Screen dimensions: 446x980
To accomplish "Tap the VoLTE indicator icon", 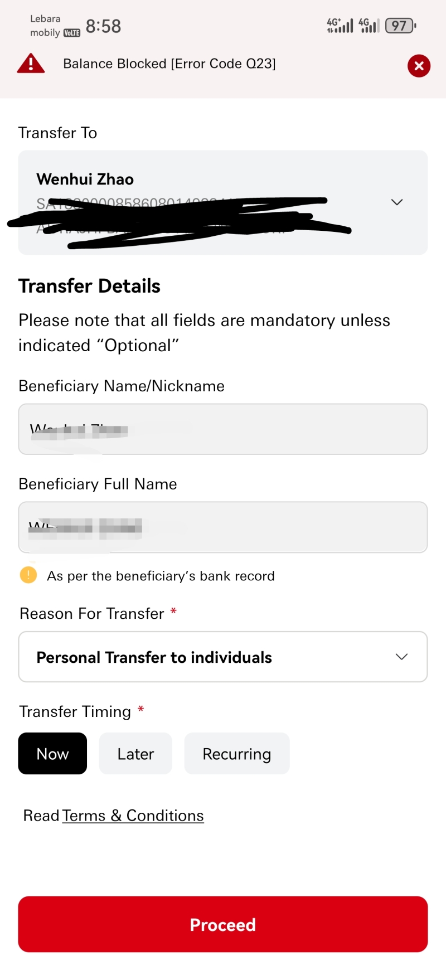I will [x=72, y=33].
